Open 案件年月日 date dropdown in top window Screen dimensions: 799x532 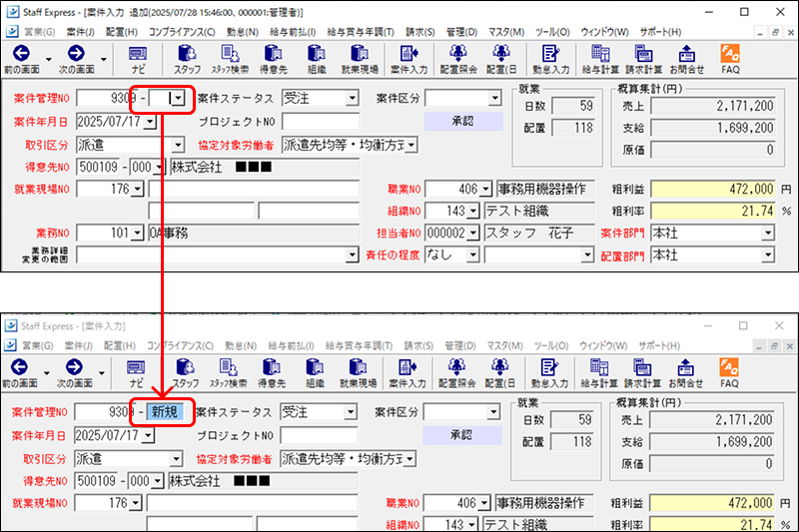[x=150, y=122]
